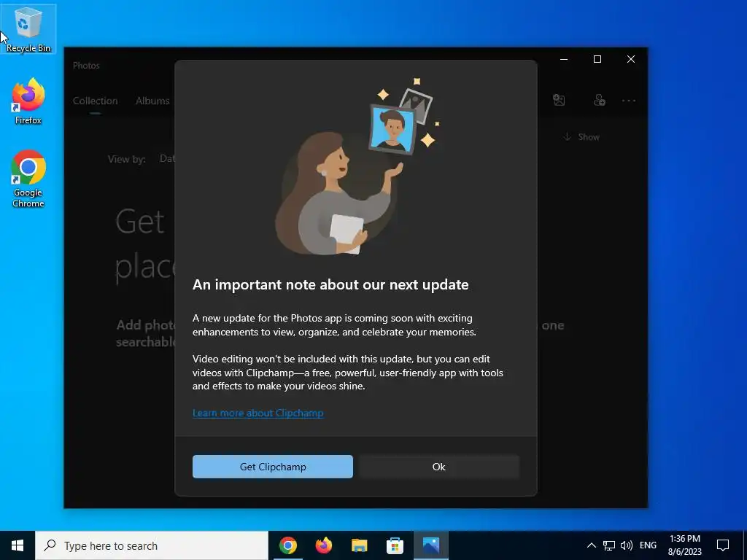The height and width of the screenshot is (560, 747).
Task: Open Microsoft Store from the taskbar
Action: (395, 545)
